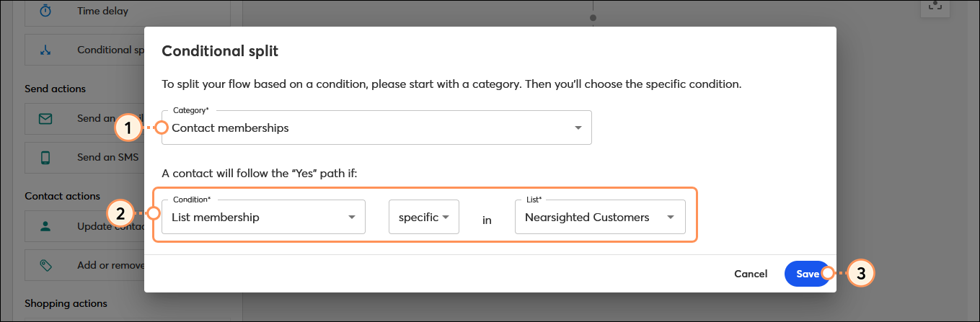This screenshot has height=322, width=980.
Task: Click the 'To split your flow' instruction text
Action: tap(451, 84)
